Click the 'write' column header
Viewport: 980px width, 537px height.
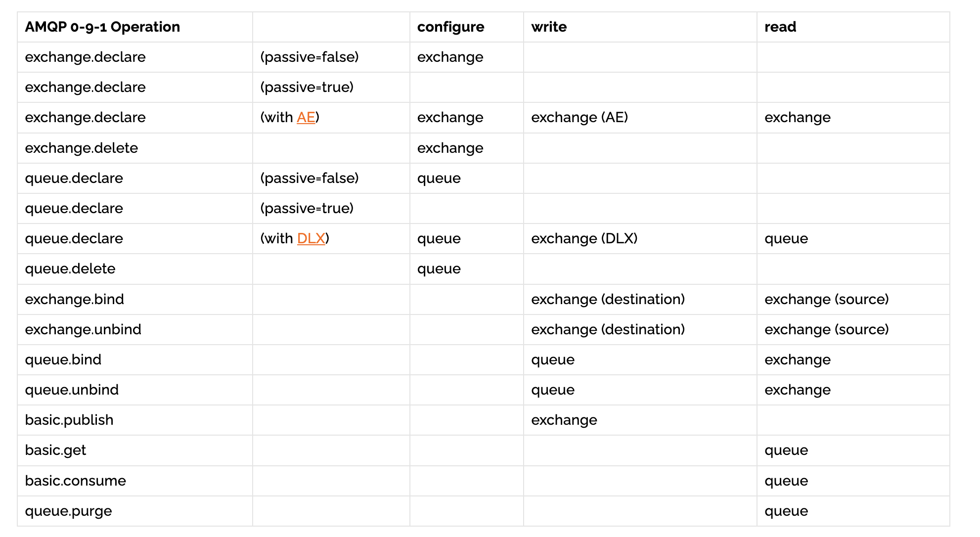click(549, 27)
